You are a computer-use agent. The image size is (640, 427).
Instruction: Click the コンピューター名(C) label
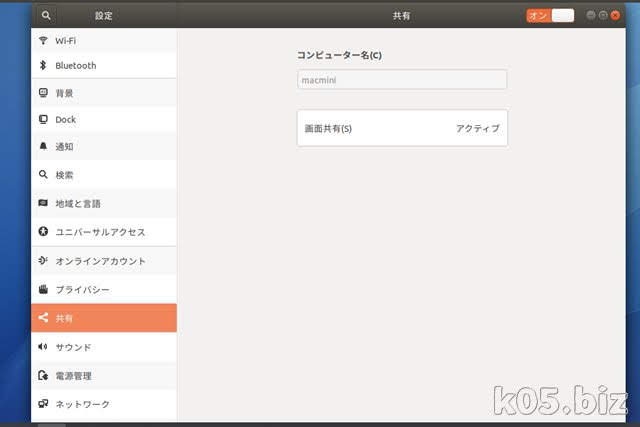coord(339,55)
